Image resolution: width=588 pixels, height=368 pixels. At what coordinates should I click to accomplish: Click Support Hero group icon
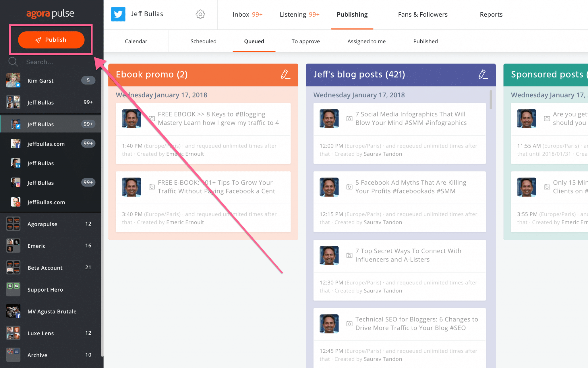pyautogui.click(x=13, y=289)
